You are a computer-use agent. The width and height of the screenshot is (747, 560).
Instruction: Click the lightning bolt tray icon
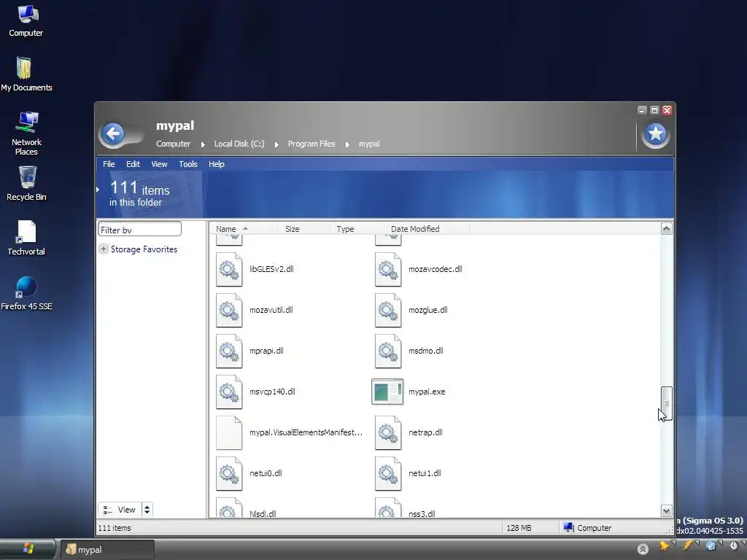point(687,546)
